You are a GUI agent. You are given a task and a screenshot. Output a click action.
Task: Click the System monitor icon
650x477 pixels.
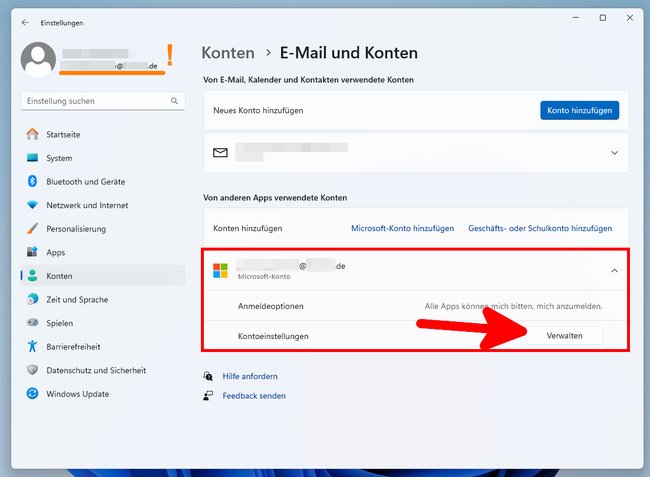(x=32, y=158)
